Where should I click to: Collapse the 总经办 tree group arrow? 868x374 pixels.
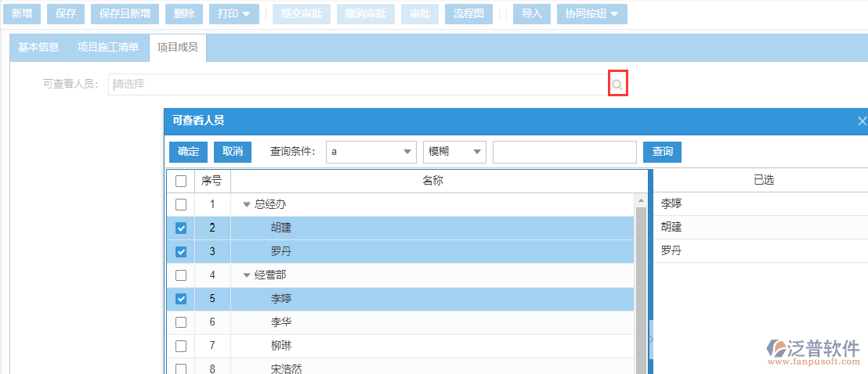(x=247, y=205)
